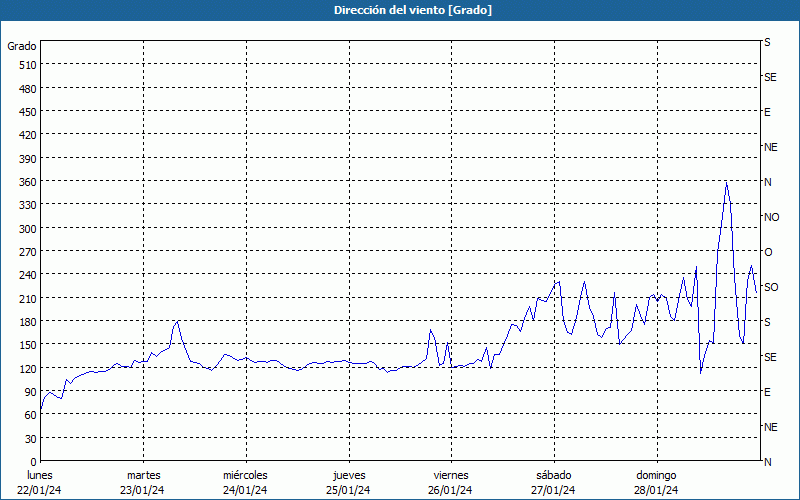Select the 90 degree axis label
Viewport: 800px width, 500px height.
[31, 392]
